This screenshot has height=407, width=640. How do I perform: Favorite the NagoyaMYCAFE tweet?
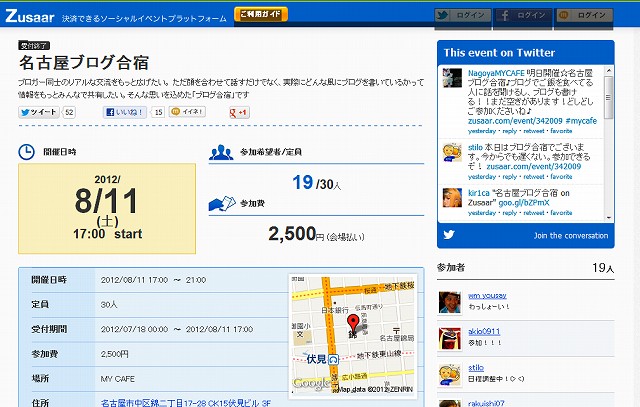[561, 131]
